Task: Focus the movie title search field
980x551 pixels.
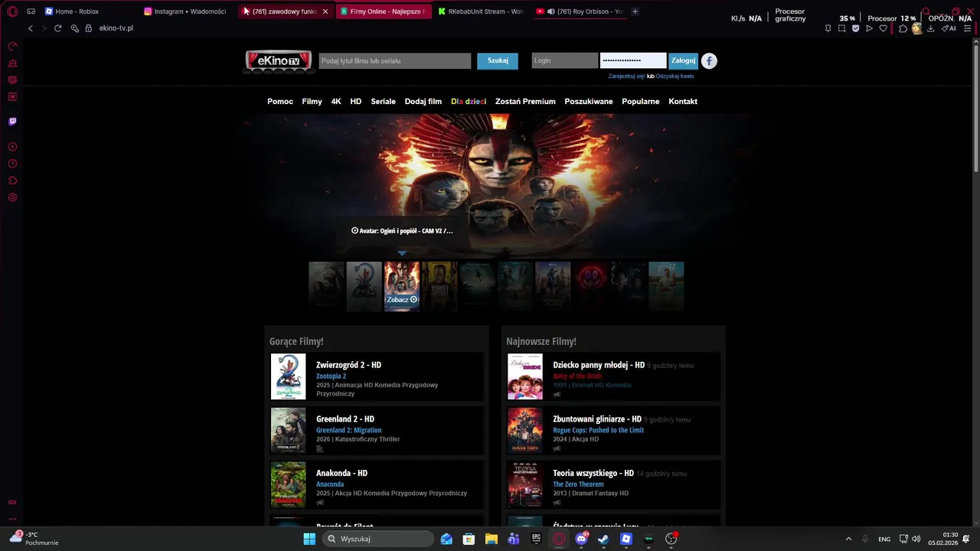Action: (x=395, y=61)
